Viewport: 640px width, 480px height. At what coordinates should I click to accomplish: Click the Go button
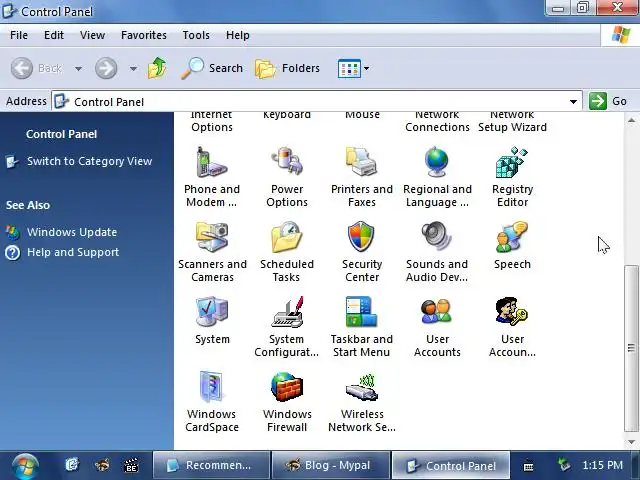pyautogui.click(x=608, y=101)
